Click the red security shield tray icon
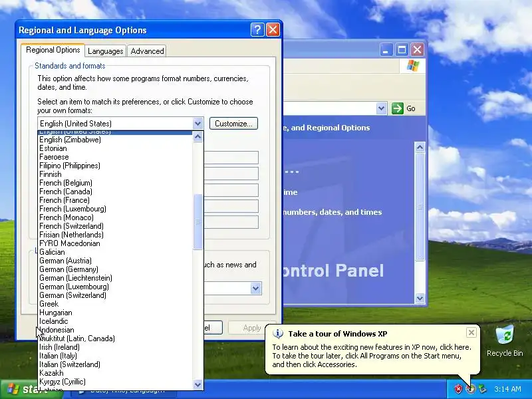The width and height of the screenshot is (532, 399). pos(458,389)
